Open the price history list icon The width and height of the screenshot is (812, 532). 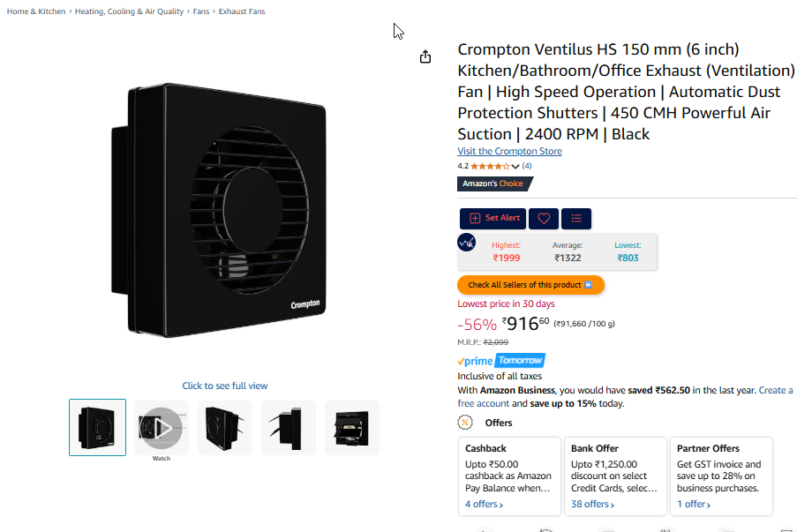(576, 219)
